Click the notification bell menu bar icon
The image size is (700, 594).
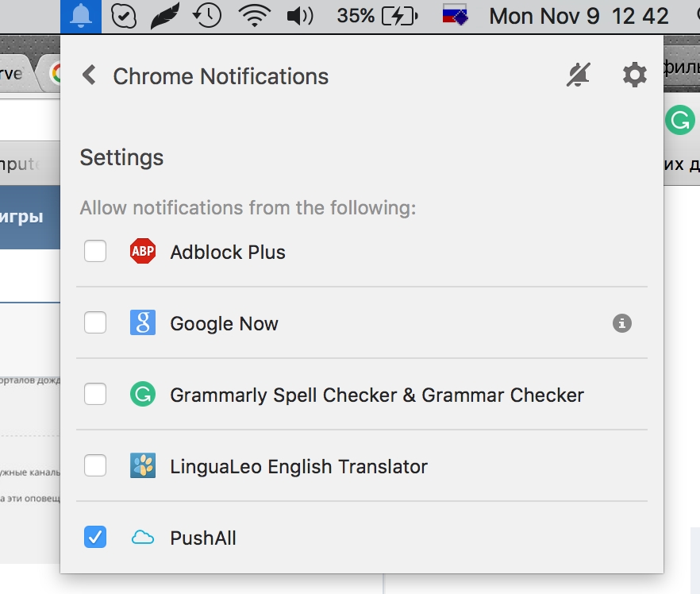pos(81,17)
